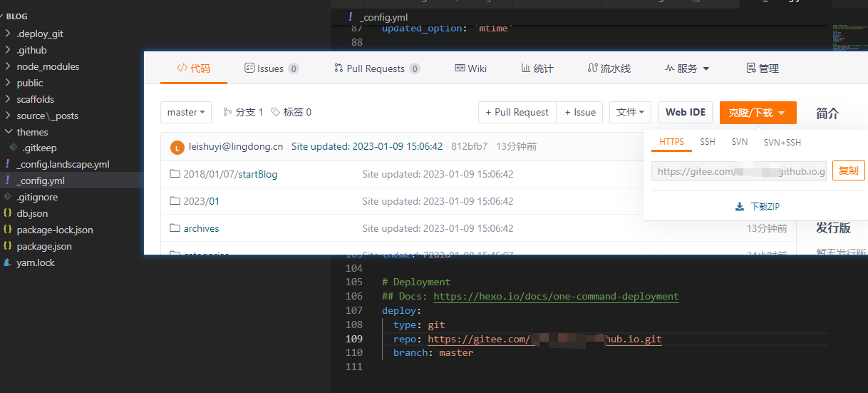Select the SSH clone tab
Screen dimensions: 868x393
pos(708,142)
